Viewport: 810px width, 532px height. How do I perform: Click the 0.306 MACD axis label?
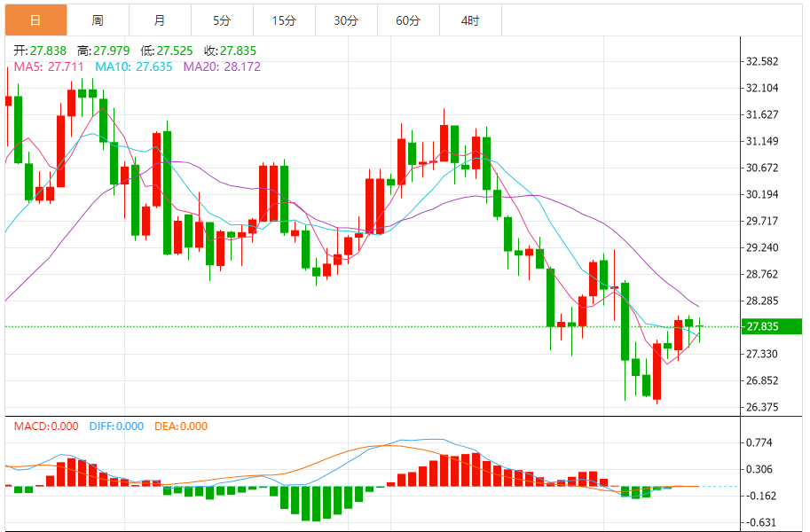point(759,469)
